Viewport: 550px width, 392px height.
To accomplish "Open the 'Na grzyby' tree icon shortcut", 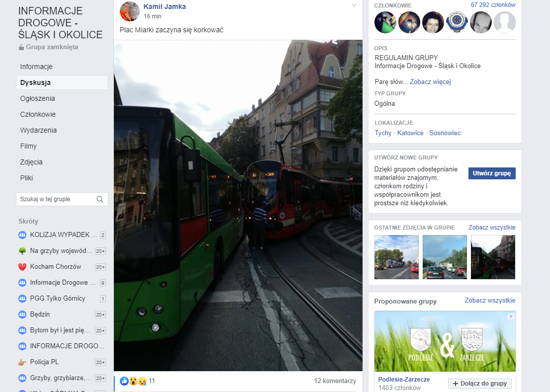I will (x=22, y=251).
